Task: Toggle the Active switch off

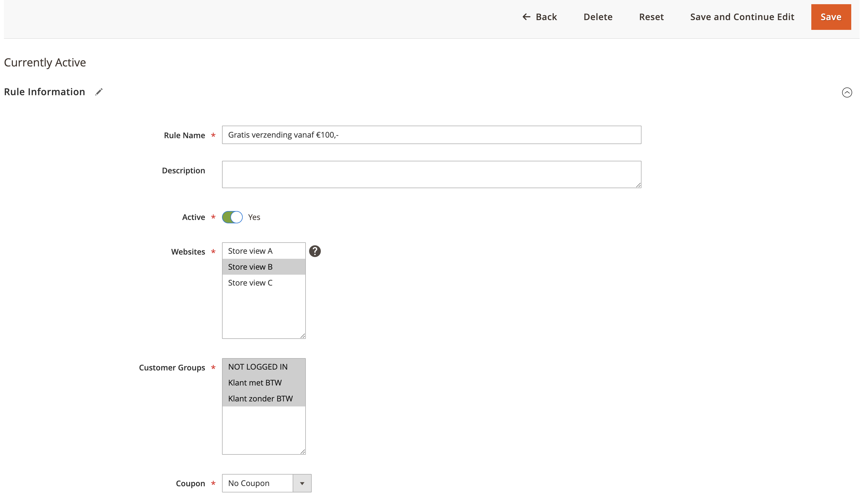Action: [232, 217]
